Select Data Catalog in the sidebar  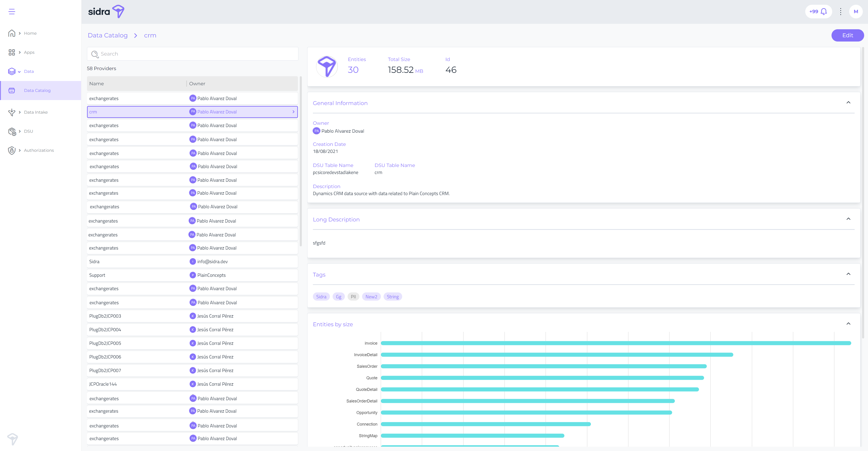click(x=37, y=90)
